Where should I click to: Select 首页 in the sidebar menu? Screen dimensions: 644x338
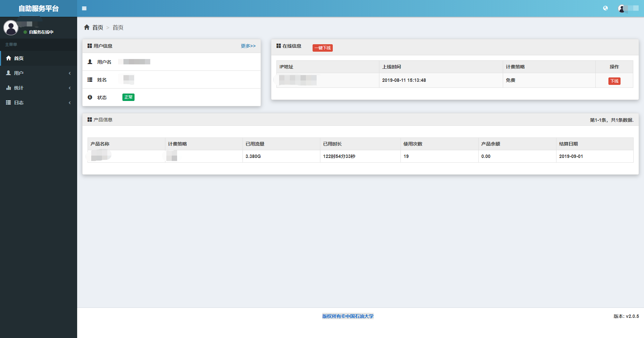[x=19, y=58]
